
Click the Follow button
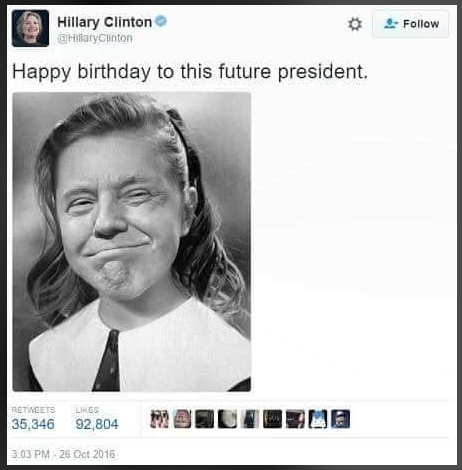pyautogui.click(x=410, y=24)
